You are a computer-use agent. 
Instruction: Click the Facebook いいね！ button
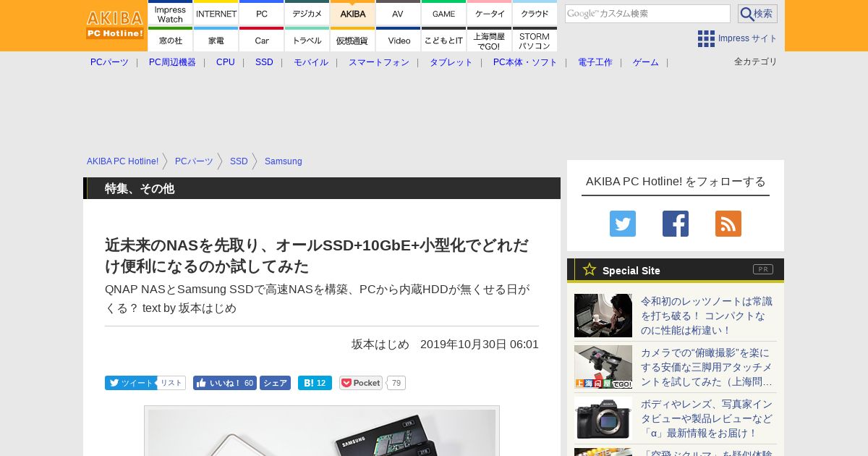pos(225,383)
